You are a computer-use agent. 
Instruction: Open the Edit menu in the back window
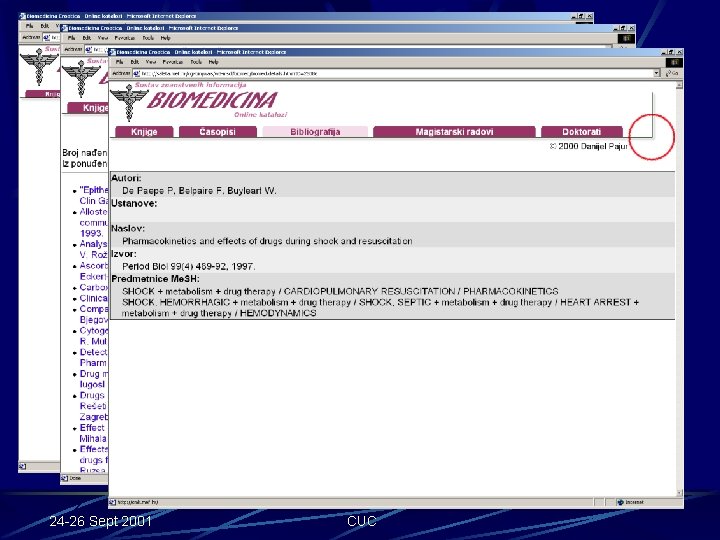pos(45,26)
